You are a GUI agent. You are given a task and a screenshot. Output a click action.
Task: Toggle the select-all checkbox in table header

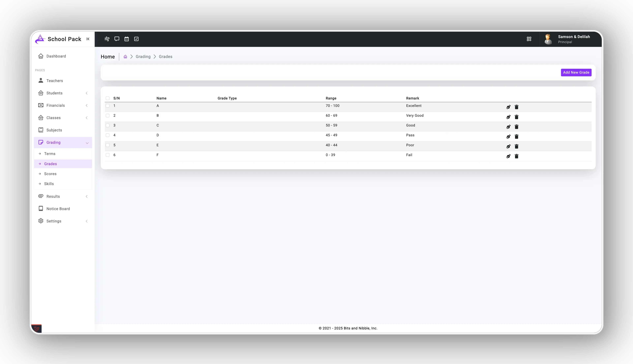108,98
